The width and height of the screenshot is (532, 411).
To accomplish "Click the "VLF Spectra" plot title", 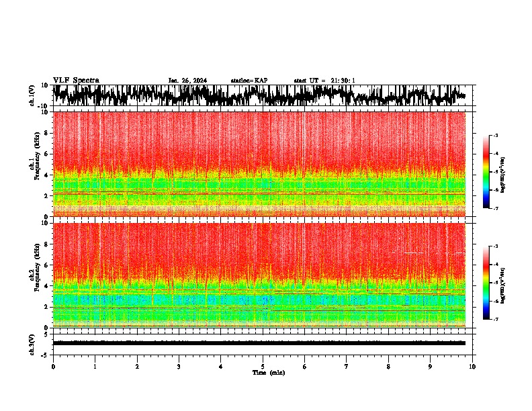I will [76, 81].
